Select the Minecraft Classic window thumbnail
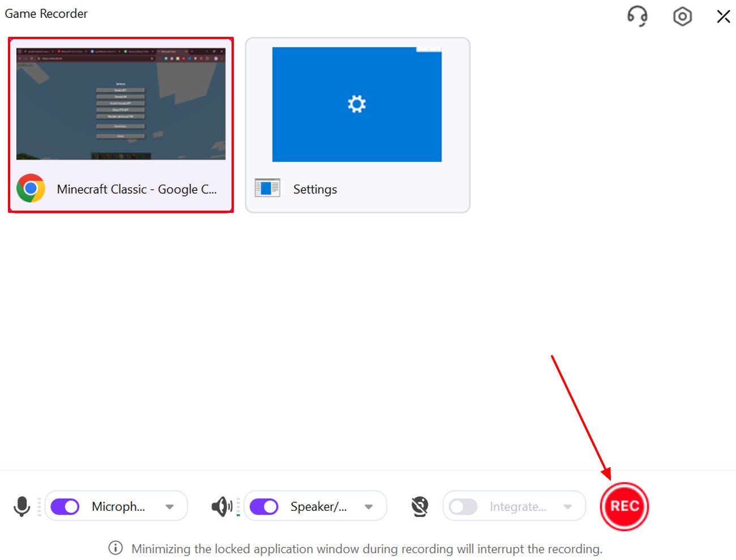Screen dimensions: 736x560 coord(121,104)
